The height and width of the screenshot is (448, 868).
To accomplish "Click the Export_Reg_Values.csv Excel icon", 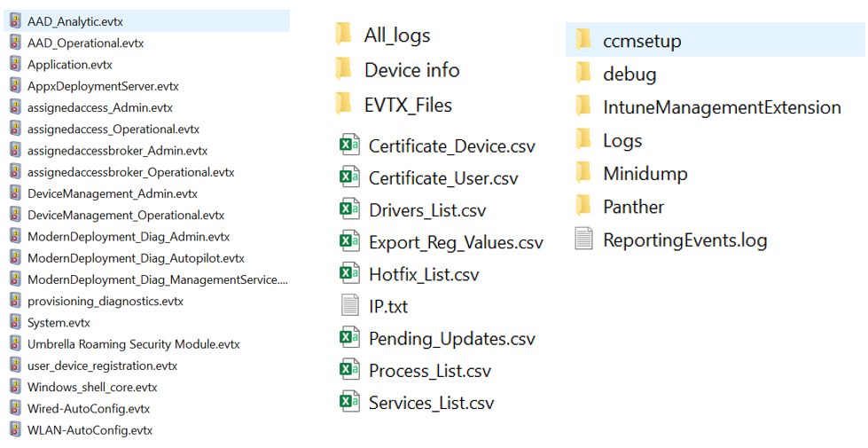I will point(349,241).
